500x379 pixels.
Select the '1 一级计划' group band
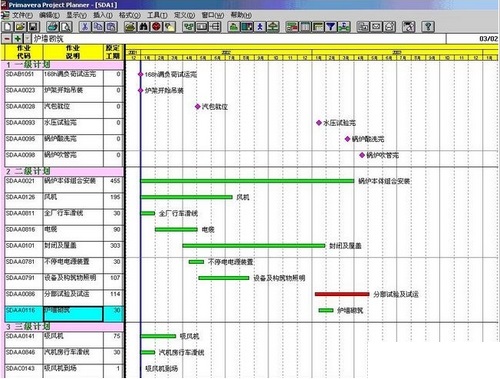point(63,65)
